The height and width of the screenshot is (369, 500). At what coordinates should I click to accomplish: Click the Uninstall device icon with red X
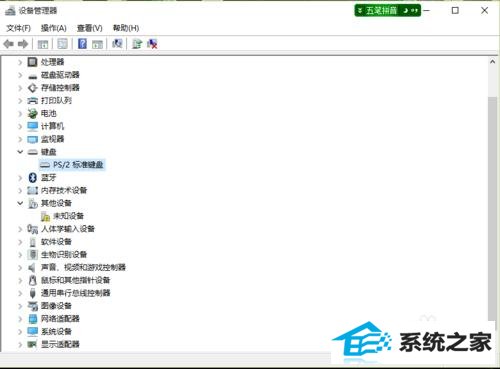click(x=152, y=44)
